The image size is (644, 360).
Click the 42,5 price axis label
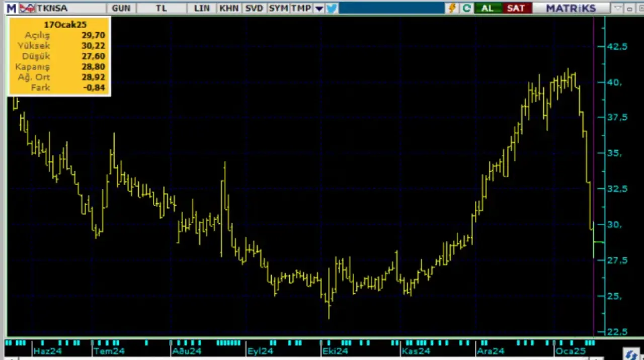coord(618,46)
